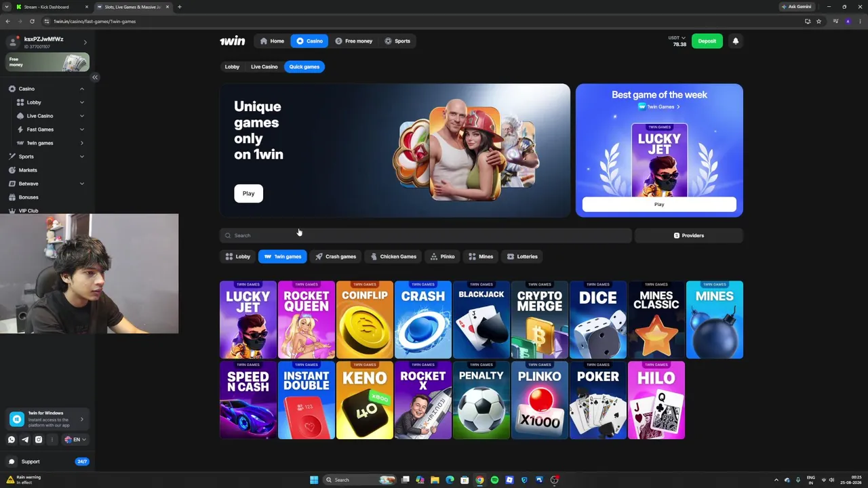Screen dimensions: 868x488
Task: Open the notifications bell
Action: (735, 41)
